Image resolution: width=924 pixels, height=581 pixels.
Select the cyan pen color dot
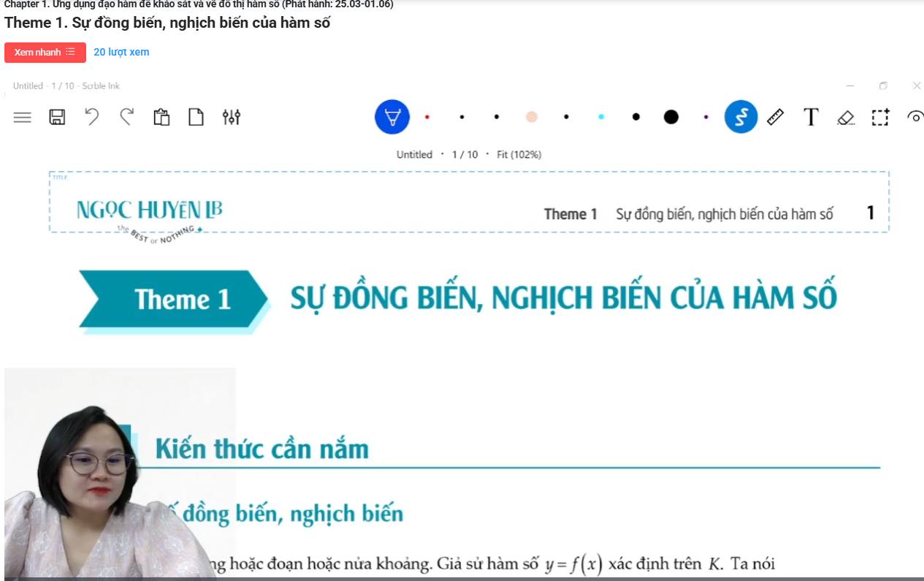[601, 117]
